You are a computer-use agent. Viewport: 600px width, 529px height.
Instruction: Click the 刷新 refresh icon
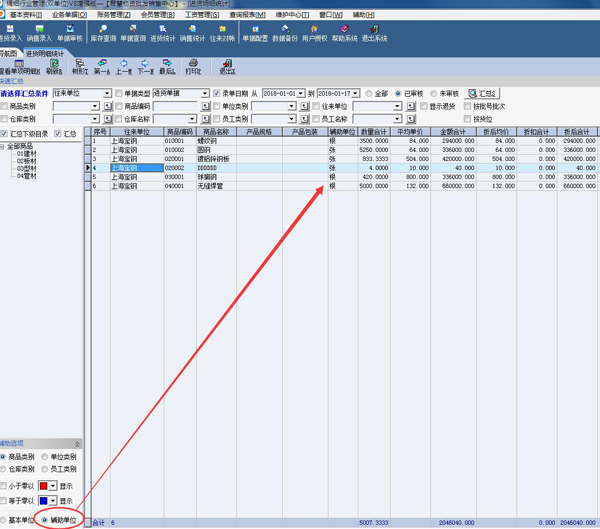[54, 67]
